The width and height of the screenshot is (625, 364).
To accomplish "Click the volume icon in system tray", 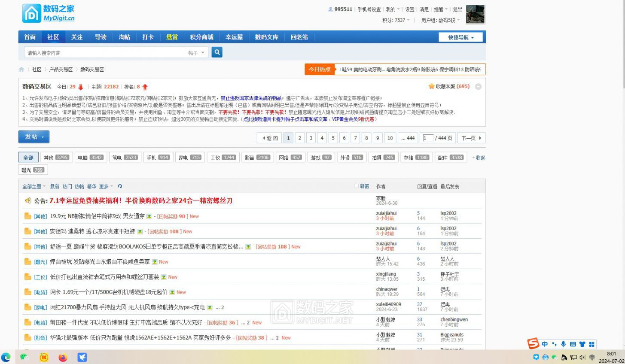I will [582, 357].
